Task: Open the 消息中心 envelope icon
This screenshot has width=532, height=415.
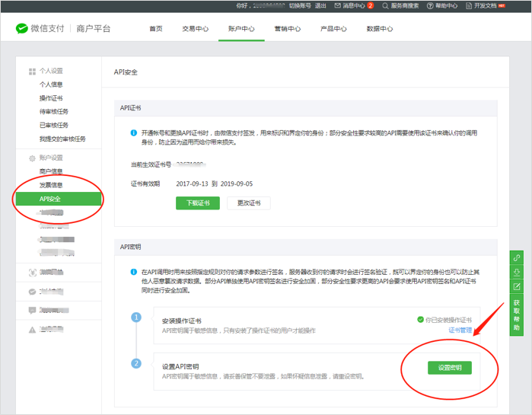Action: pos(337,5)
